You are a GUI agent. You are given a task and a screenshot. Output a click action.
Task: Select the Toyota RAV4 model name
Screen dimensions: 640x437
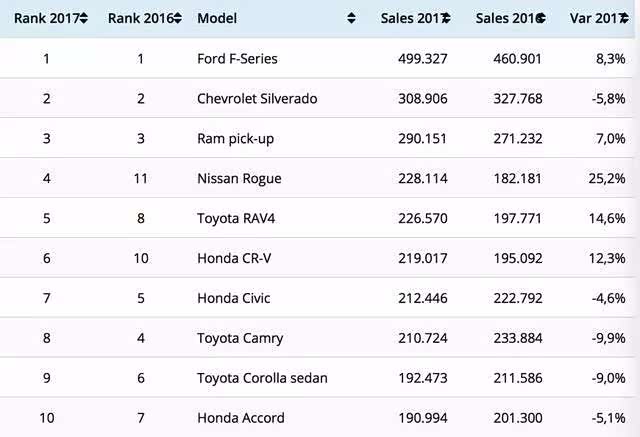(x=236, y=219)
